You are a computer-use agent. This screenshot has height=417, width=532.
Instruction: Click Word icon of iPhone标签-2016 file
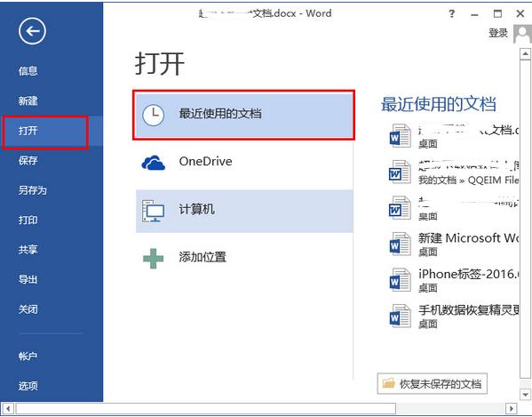coord(401,280)
